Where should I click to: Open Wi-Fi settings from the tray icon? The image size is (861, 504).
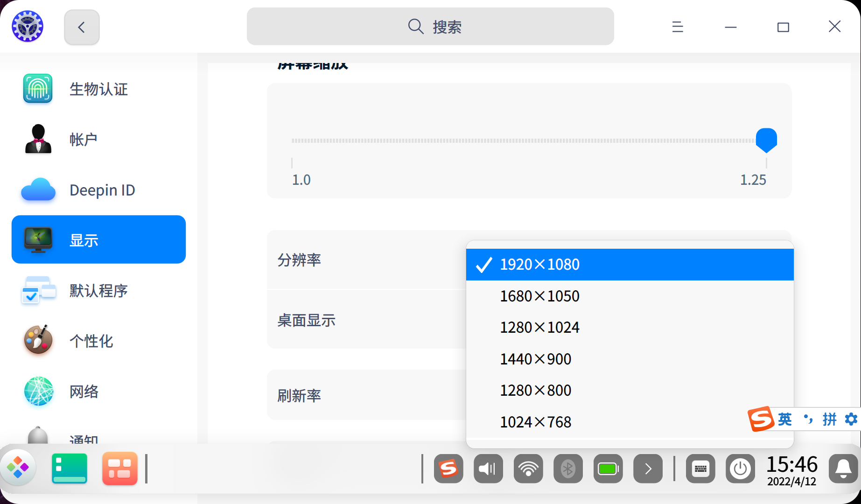[x=528, y=469]
